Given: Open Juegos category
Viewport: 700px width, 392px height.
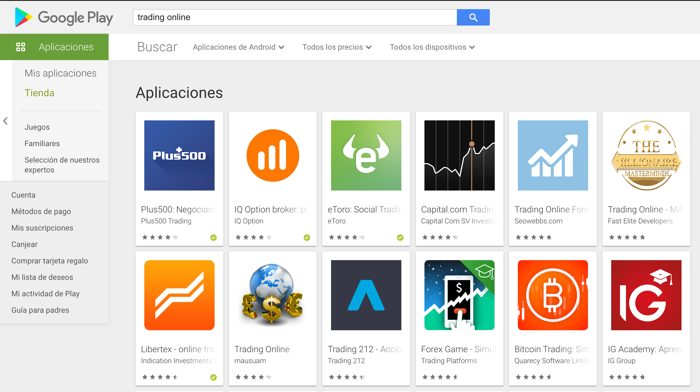Looking at the screenshot, I should 37,127.
